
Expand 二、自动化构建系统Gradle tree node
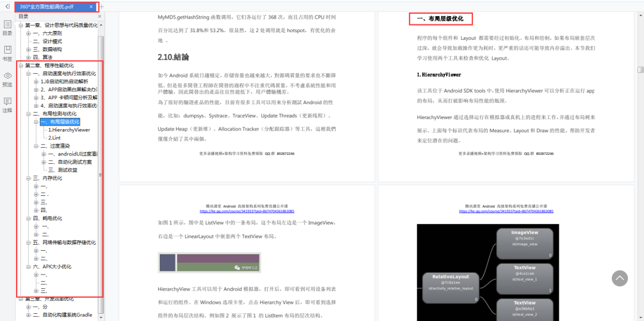28,315
